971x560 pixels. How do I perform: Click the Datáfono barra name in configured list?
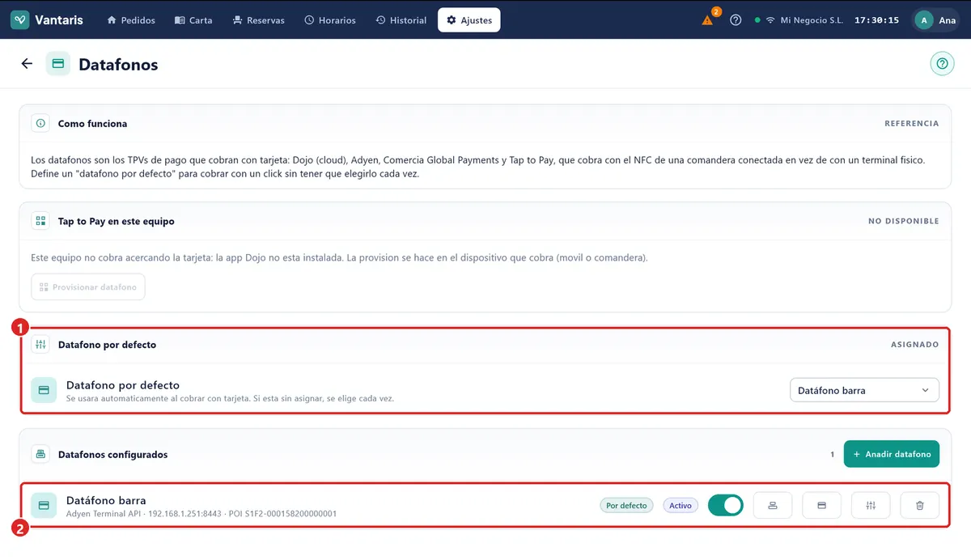point(106,500)
